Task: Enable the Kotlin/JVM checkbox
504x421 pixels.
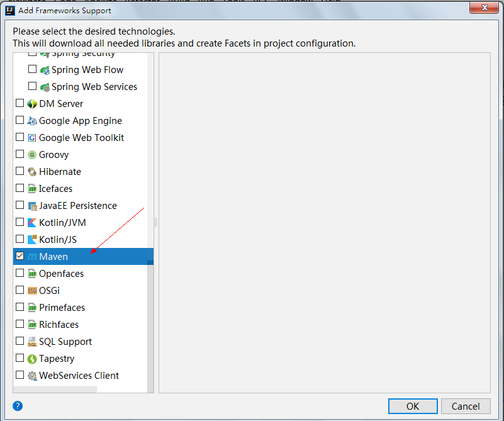Action: coord(20,222)
